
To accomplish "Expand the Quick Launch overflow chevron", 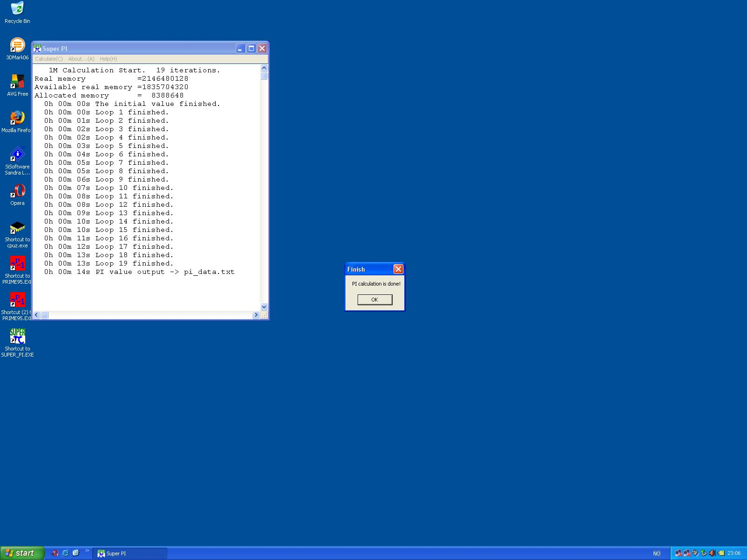I will [87, 551].
